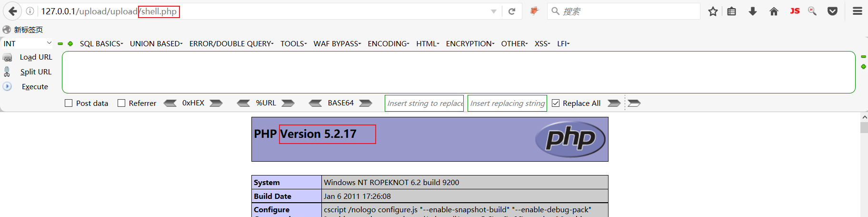Screen dimensions: 868x217
Task: Click the Build Date value Jan 6 2011
Action: click(357, 196)
